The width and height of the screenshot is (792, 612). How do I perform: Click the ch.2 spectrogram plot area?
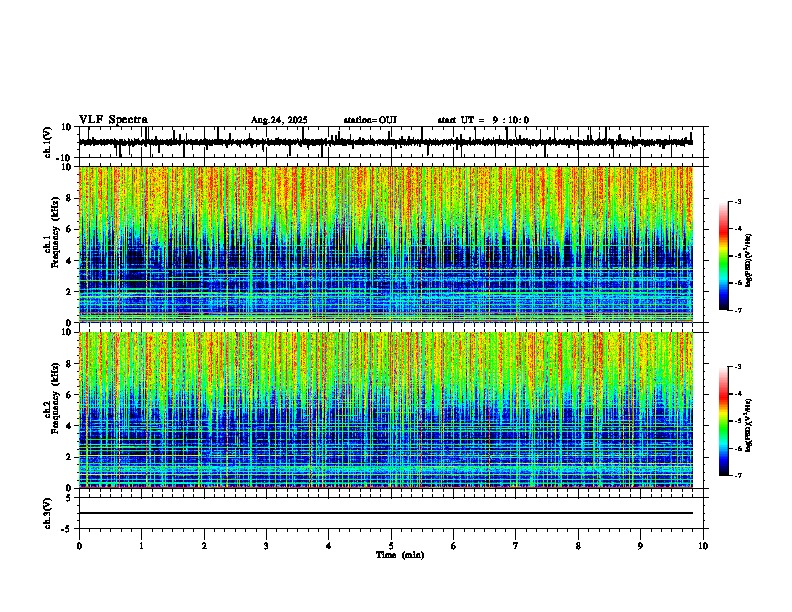[386, 410]
